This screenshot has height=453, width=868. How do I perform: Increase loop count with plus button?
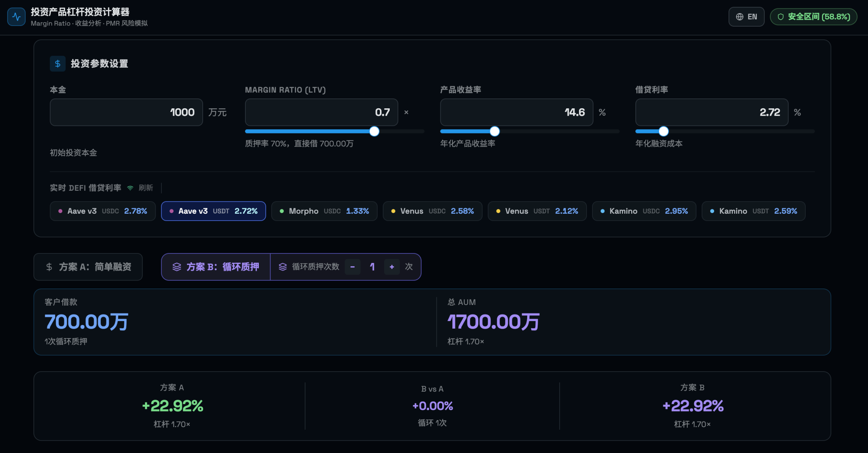coord(392,267)
